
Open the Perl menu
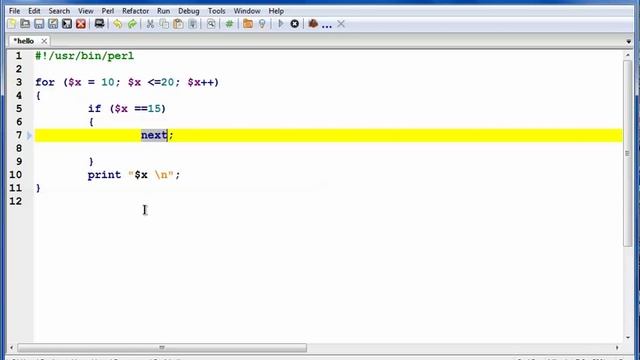(x=108, y=11)
